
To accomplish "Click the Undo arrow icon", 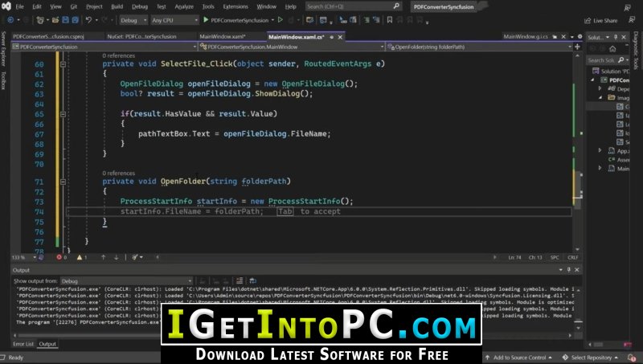I will (88, 19).
